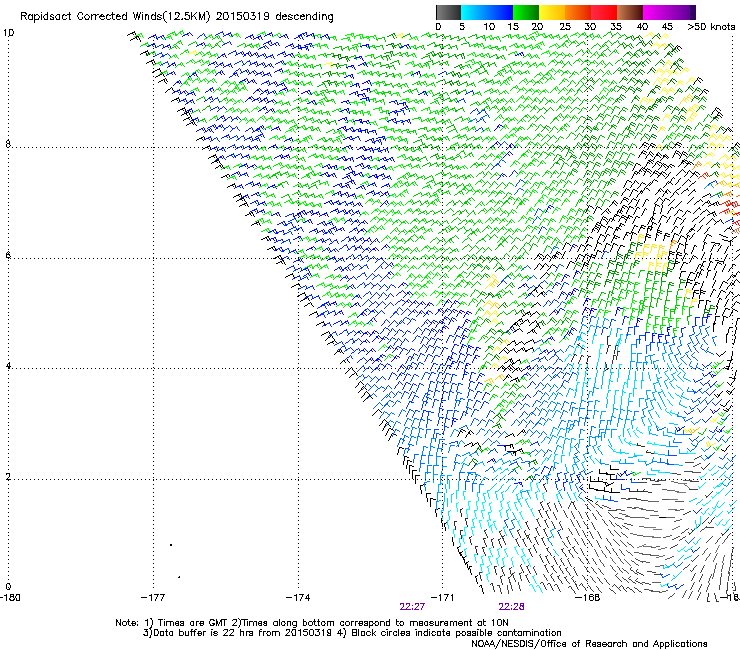Click the longitude label '-177'

(153, 598)
